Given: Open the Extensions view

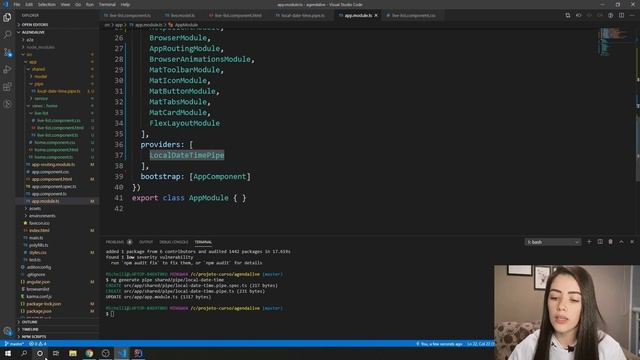Looking at the screenshot, I should [7, 87].
